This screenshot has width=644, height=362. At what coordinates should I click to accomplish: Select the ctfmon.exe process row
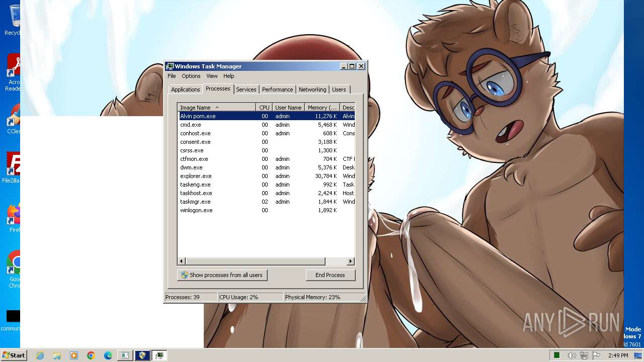point(266,159)
